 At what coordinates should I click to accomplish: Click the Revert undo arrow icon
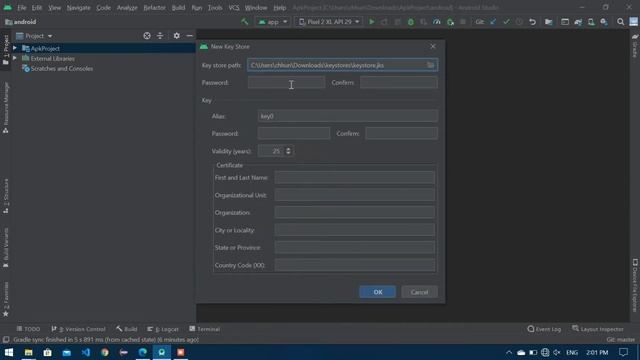532,22
